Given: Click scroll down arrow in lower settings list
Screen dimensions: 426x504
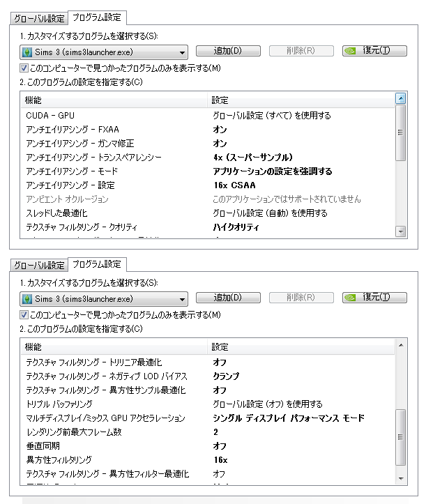Looking at the screenshot, I should tap(401, 478).
